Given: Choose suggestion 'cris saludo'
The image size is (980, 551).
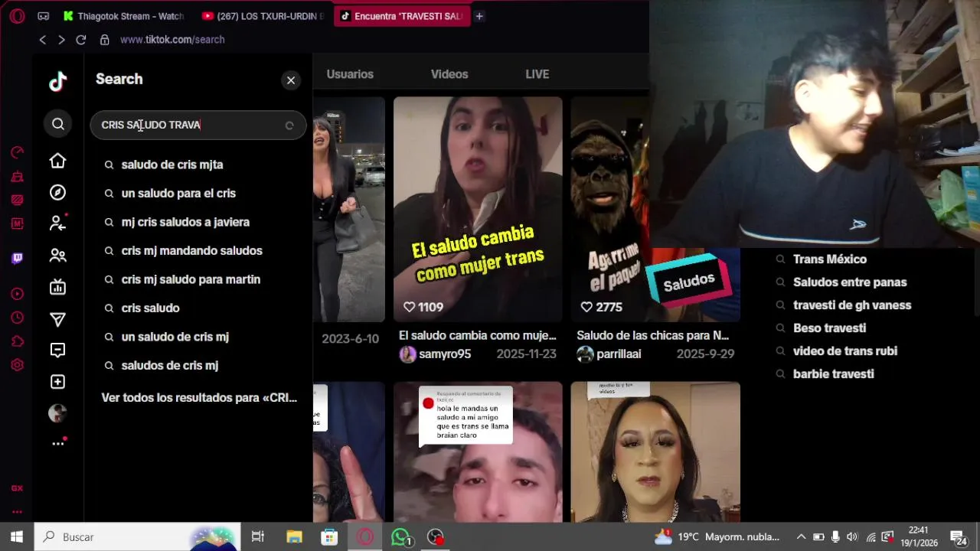Looking at the screenshot, I should click(150, 308).
